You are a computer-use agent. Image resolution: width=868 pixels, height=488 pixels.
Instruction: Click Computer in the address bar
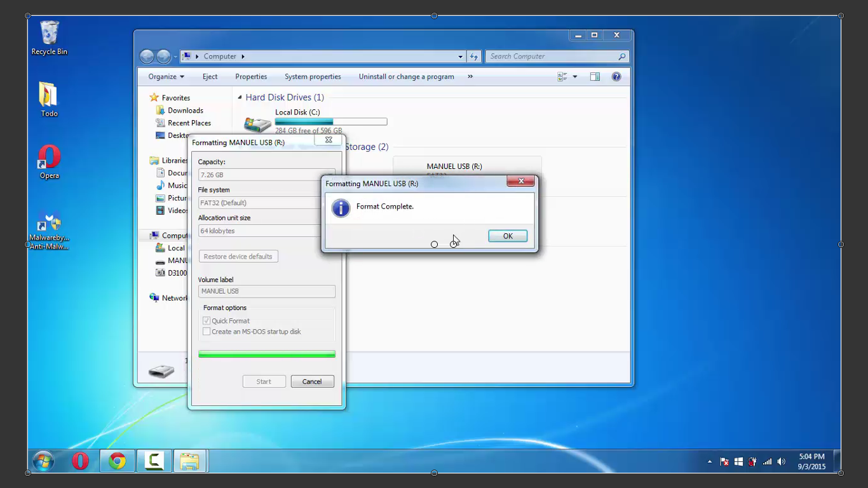220,57
